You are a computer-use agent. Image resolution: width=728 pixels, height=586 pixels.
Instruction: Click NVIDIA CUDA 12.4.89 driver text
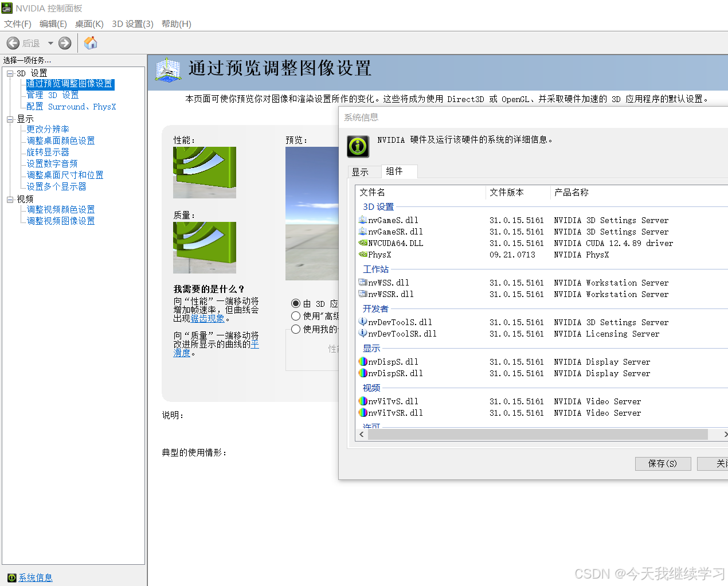click(x=613, y=243)
